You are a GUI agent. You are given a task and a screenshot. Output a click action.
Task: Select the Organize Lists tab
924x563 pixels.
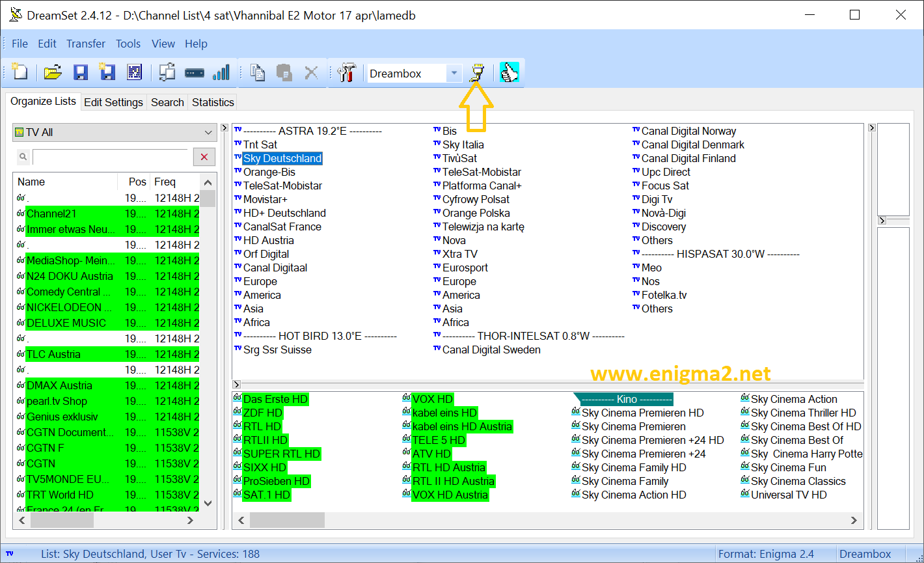tap(44, 101)
